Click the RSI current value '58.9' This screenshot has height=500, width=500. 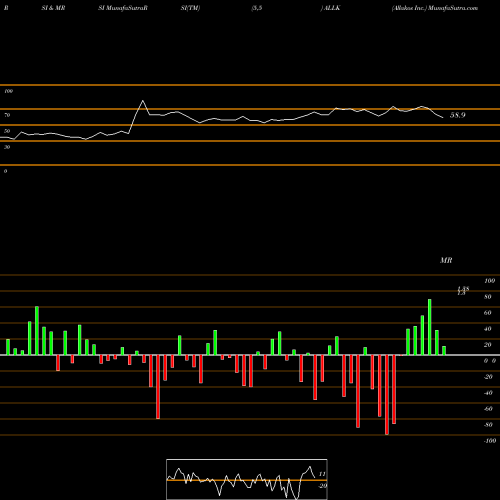pyautogui.click(x=458, y=115)
